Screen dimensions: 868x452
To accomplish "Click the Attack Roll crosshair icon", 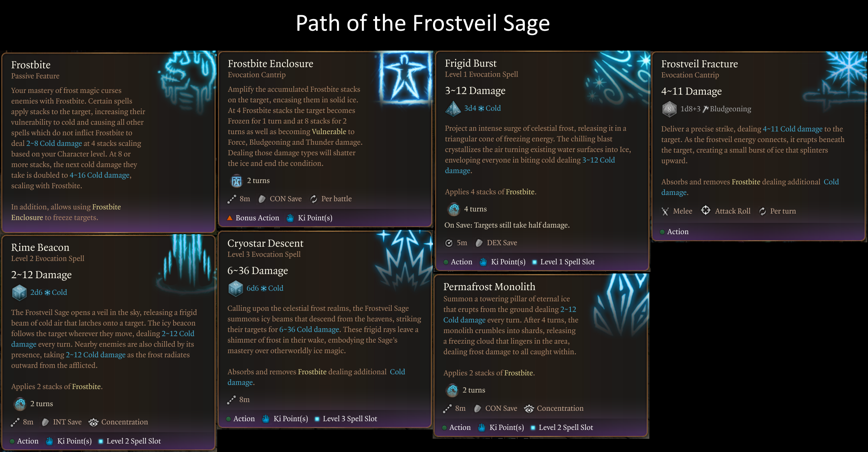I will pos(705,211).
